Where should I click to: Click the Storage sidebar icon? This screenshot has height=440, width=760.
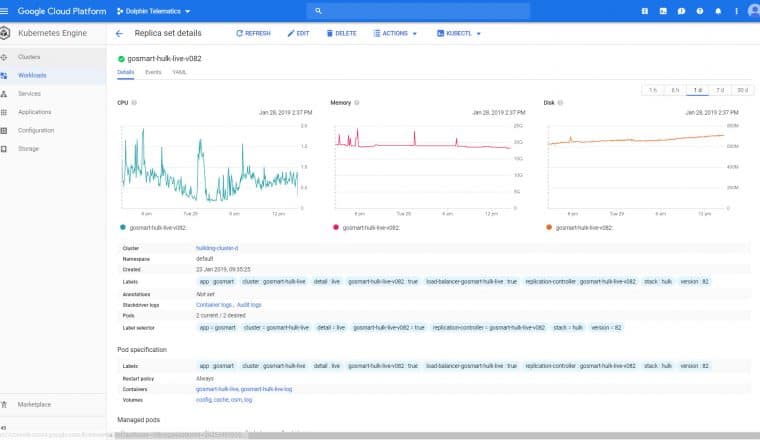4,149
